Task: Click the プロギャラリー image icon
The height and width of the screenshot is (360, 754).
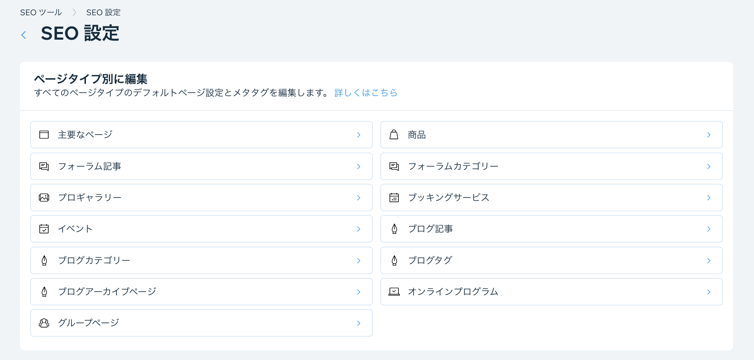Action: (44, 198)
